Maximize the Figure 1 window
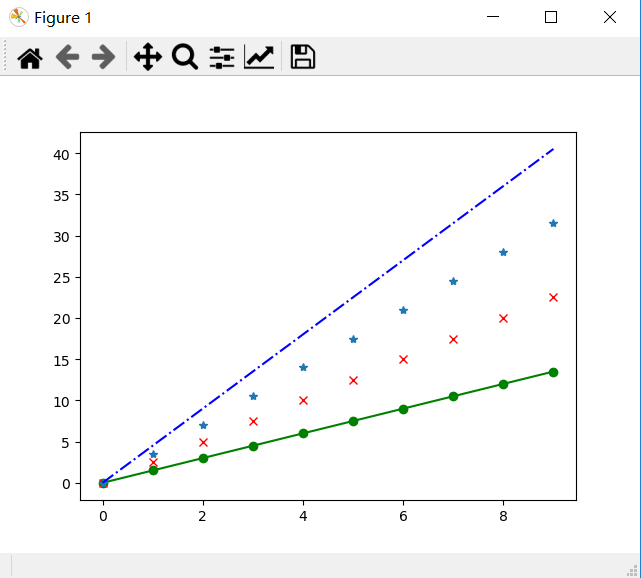 pos(551,17)
